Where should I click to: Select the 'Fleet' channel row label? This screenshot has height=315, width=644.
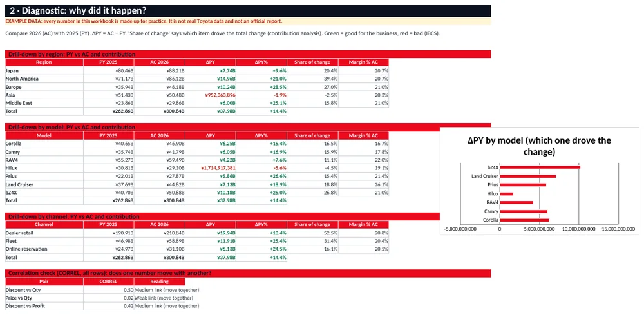click(44, 241)
